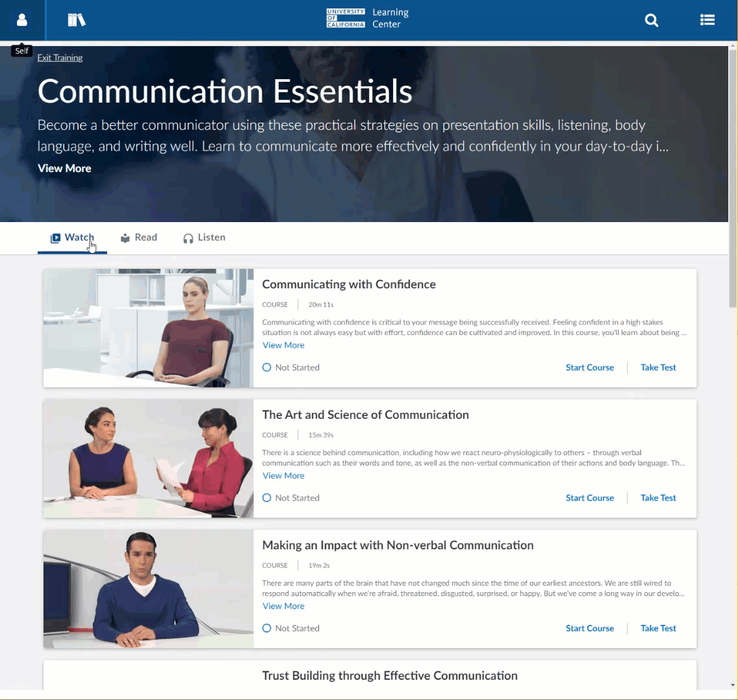
Task: Expand View More under Art and Science of Communication
Action: coord(283,476)
